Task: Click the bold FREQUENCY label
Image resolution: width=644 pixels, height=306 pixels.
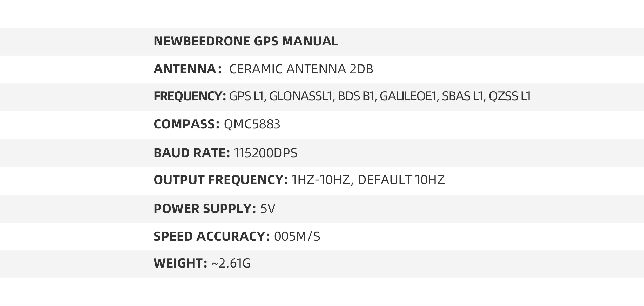Action: 190,96
